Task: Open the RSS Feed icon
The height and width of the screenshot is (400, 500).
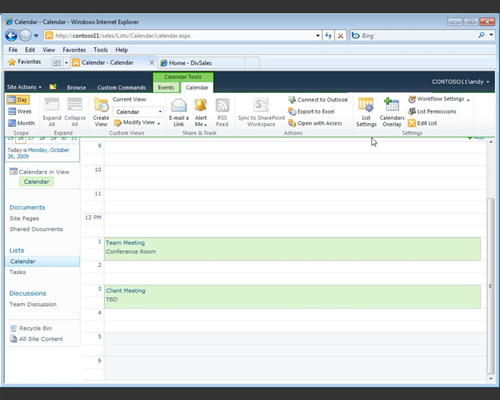Action: (x=222, y=105)
